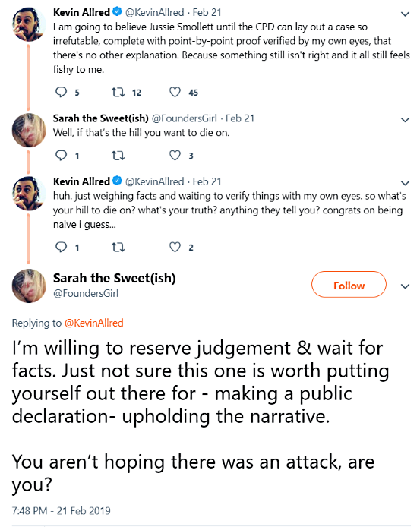Reply to Kevin Allred's first tweet
Screen dimensions: 420x527
point(62,92)
